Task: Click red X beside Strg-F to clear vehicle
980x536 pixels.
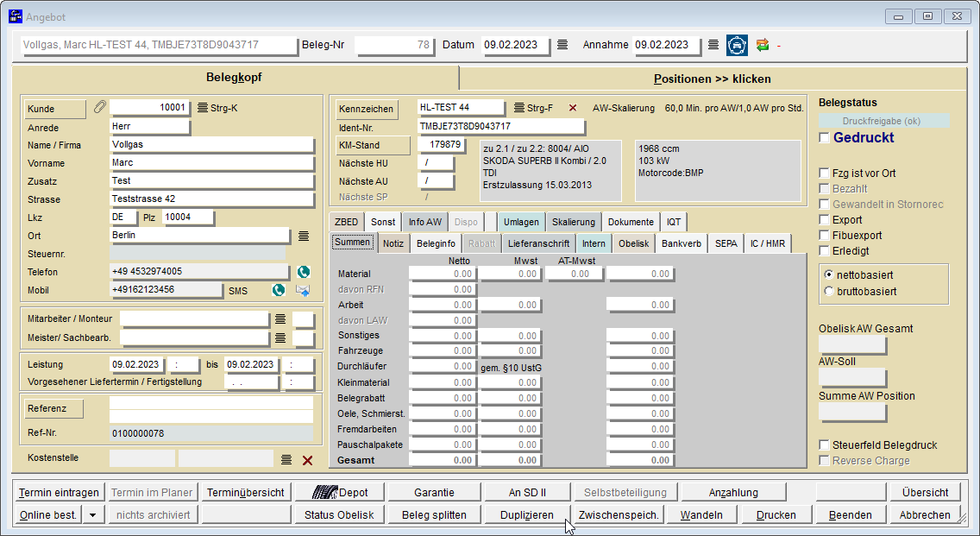Action: tap(573, 108)
